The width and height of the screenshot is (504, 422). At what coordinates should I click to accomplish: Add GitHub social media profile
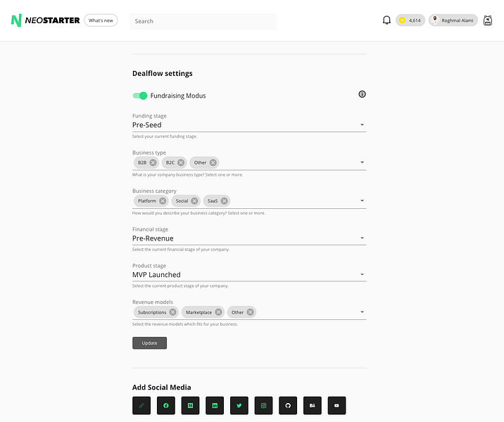click(x=288, y=406)
